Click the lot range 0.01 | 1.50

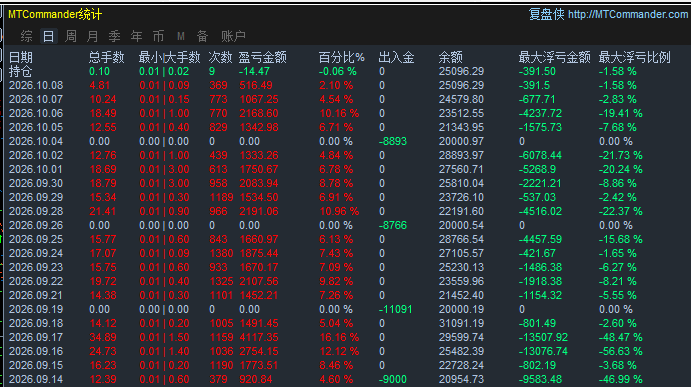tap(164, 337)
